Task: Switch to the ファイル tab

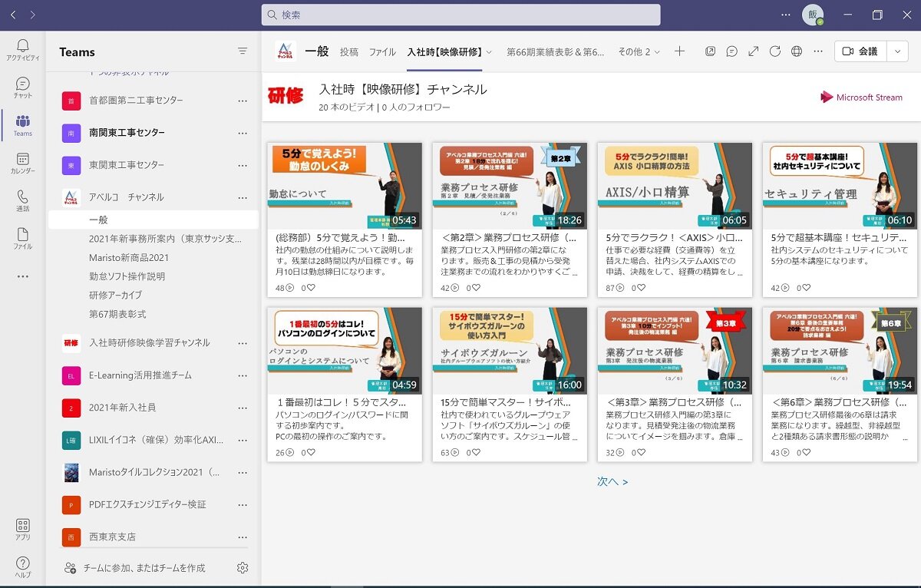Action: [x=382, y=52]
